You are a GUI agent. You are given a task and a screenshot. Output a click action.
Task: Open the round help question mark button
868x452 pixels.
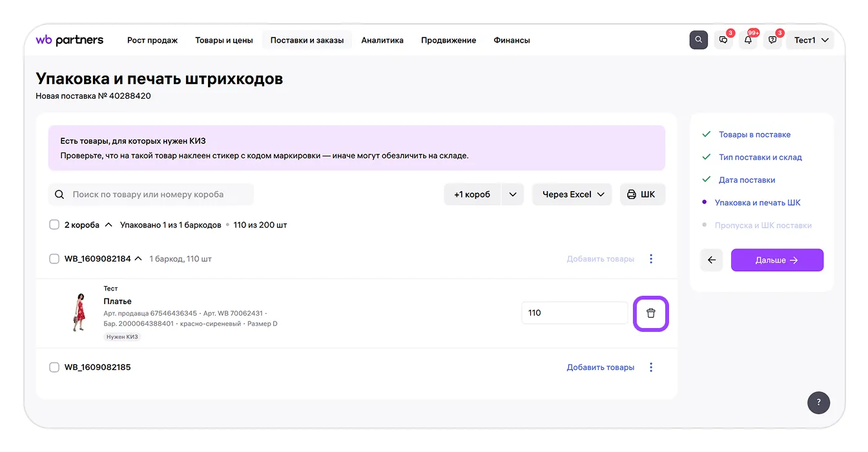click(818, 402)
